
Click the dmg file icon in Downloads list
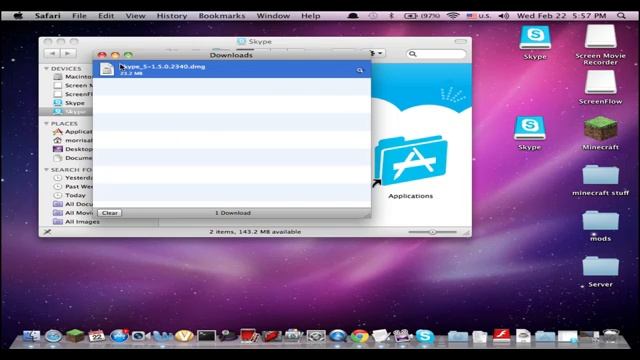(x=107, y=69)
